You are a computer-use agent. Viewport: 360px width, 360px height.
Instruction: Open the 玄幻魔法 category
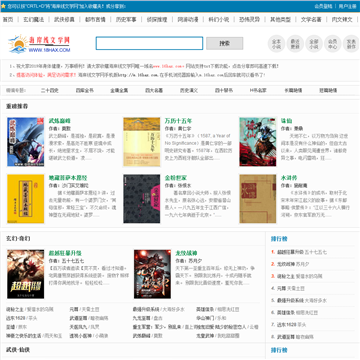pyautogui.click(x=34, y=19)
